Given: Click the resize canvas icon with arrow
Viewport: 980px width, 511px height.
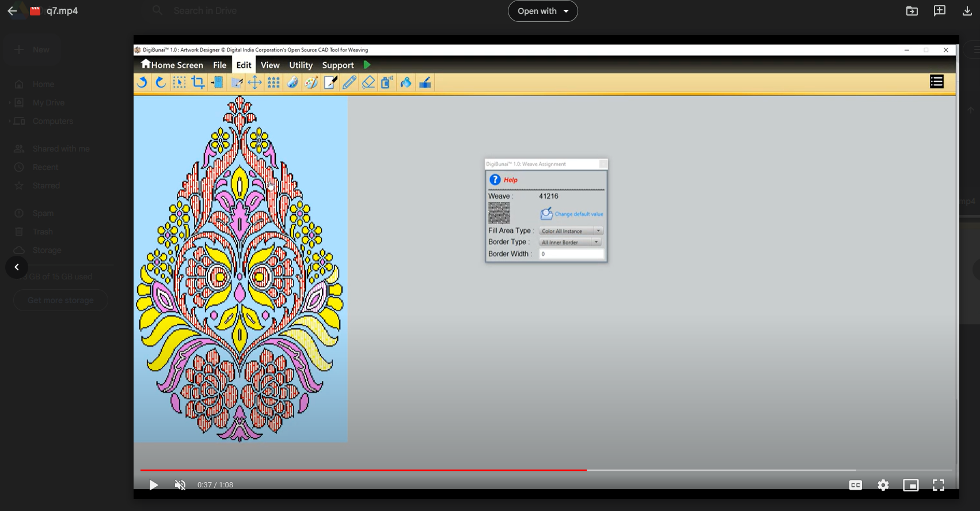Looking at the screenshot, I should [x=217, y=82].
